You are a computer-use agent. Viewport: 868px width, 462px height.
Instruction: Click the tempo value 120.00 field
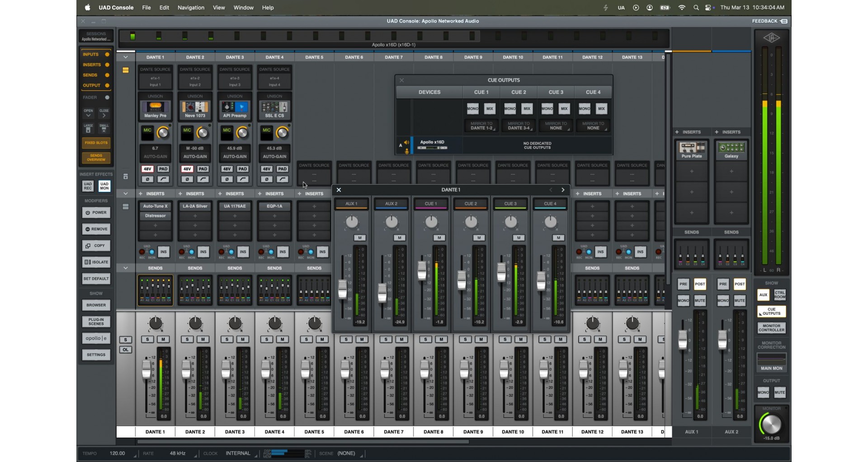pos(117,453)
